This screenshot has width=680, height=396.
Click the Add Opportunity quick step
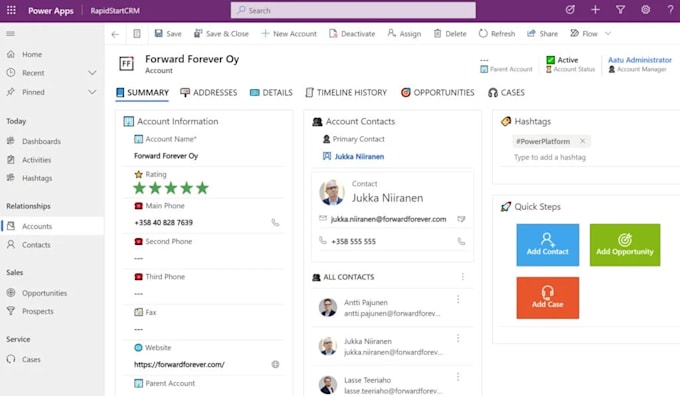pos(625,245)
